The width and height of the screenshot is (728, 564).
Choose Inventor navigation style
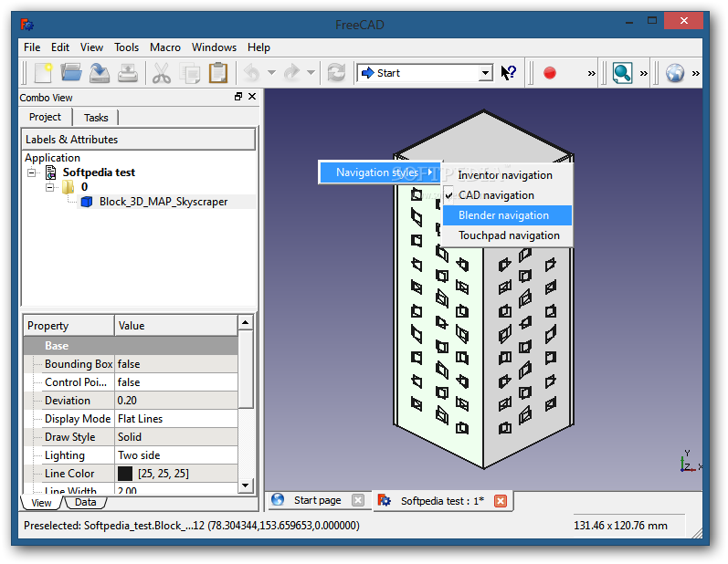pyautogui.click(x=508, y=175)
